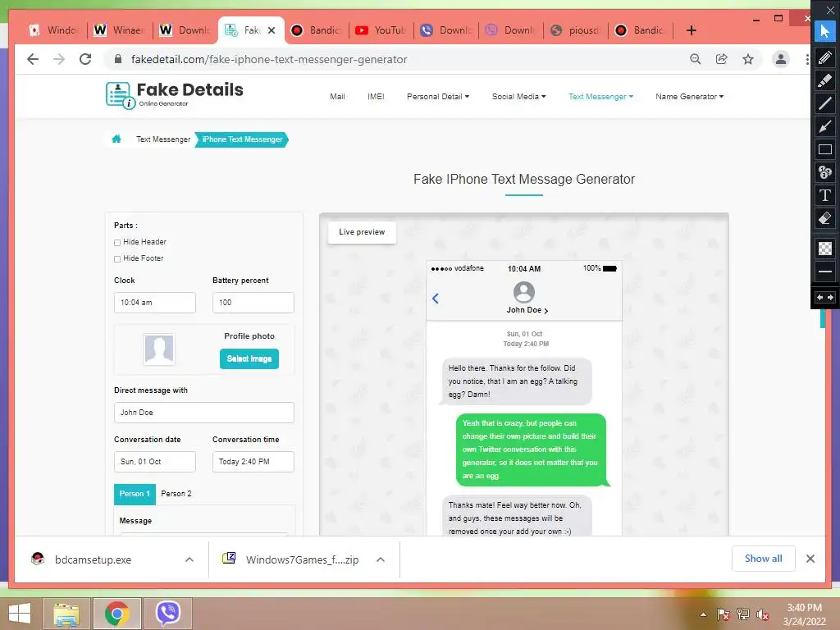The height and width of the screenshot is (630, 840).
Task: Click the Clock input field
Action: 155,303
